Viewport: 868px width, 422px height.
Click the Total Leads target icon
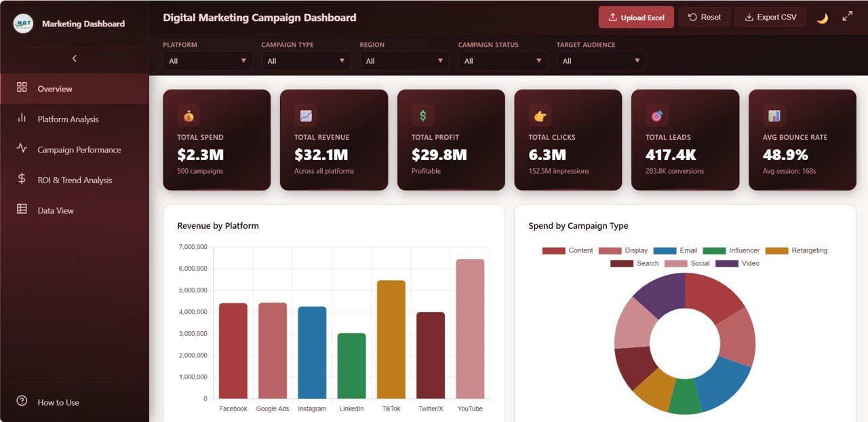656,115
